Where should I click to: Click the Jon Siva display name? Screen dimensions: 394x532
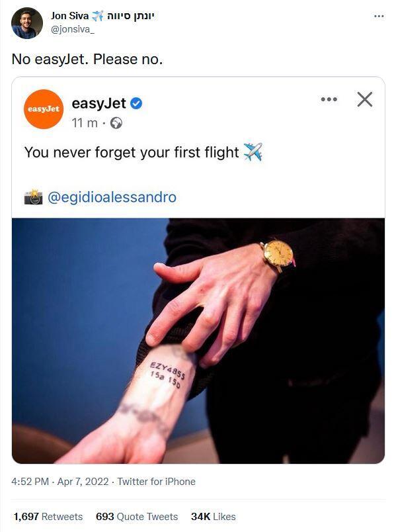click(x=70, y=16)
